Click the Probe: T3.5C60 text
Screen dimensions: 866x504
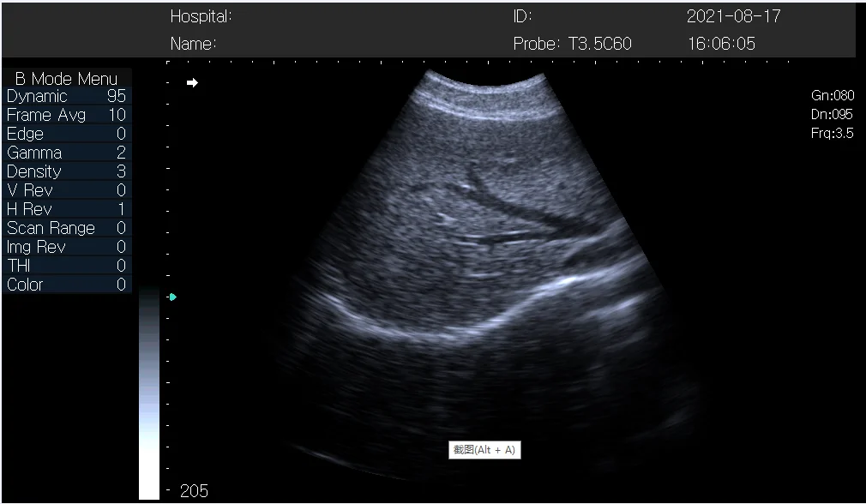[x=572, y=44]
